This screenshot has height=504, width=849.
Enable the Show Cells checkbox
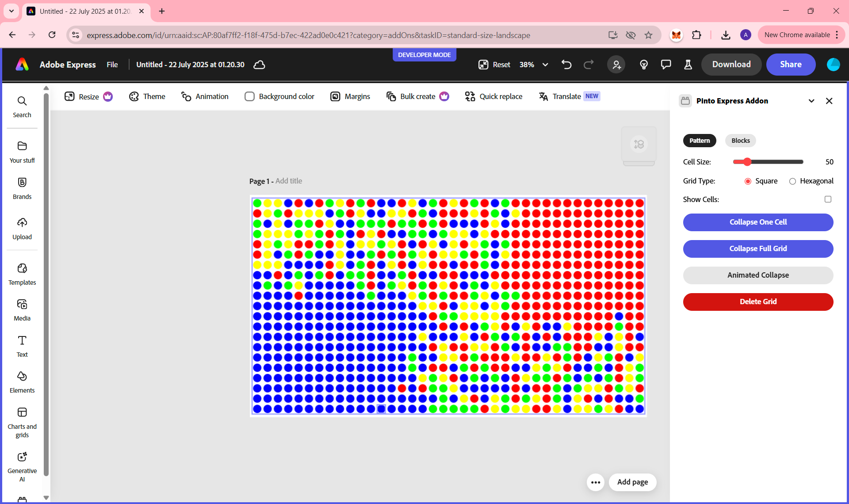[828, 199]
